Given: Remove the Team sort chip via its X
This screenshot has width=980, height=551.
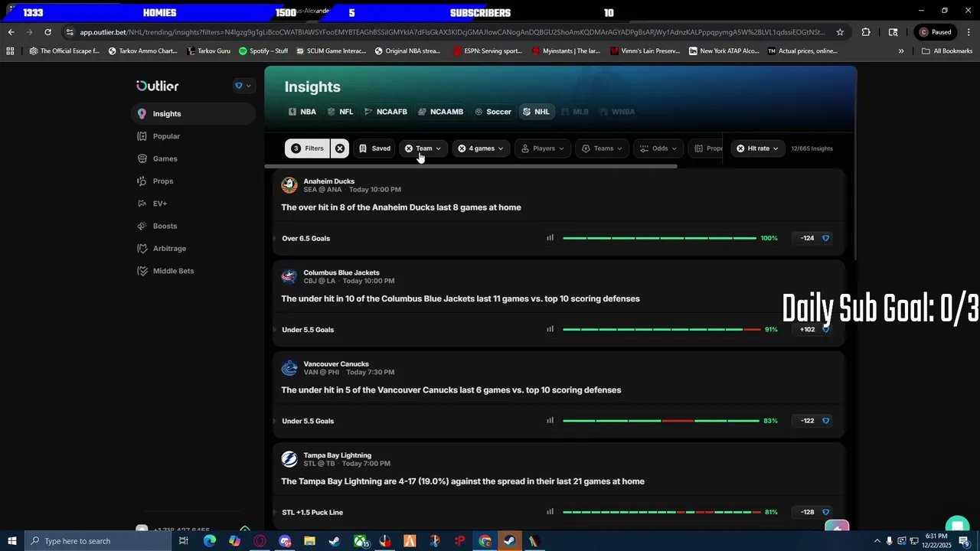Looking at the screenshot, I should point(409,148).
